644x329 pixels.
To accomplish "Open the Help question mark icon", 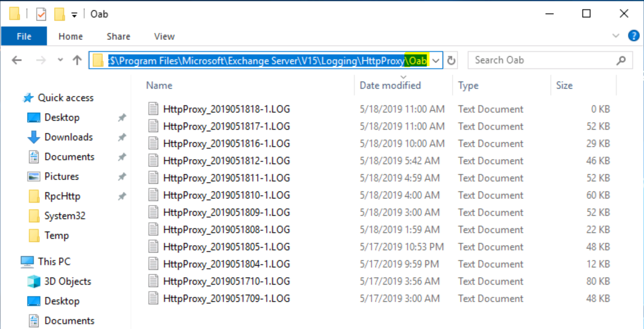I will tap(634, 36).
